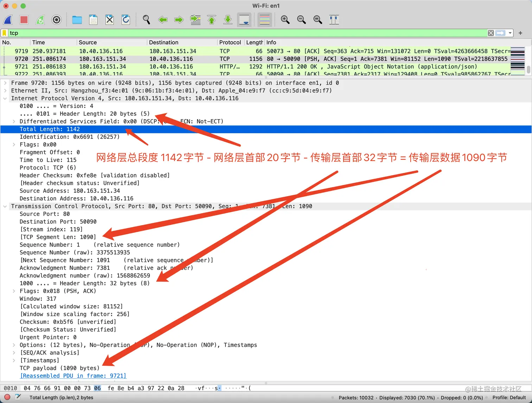
Task: Open the recent display filters dropdown
Action: (x=510, y=33)
